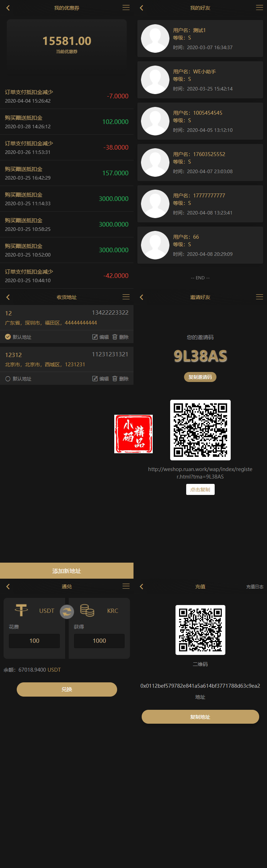
Task: Tap avatar of user 17777777777
Action: [x=155, y=204]
